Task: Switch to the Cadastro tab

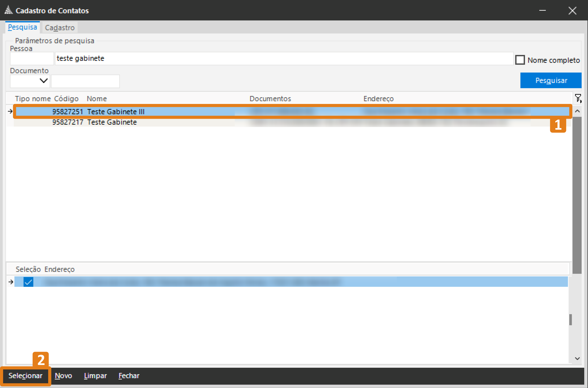Action: (x=60, y=27)
